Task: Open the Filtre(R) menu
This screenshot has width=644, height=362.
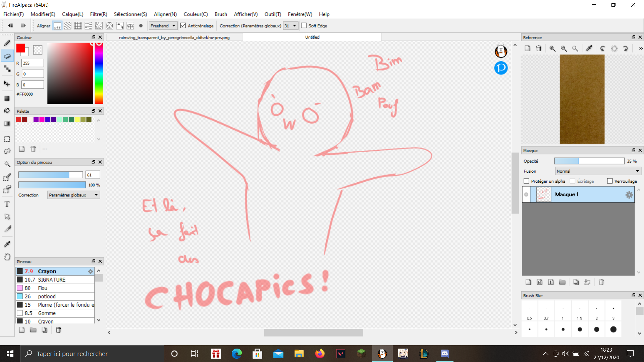Action: pos(98,14)
